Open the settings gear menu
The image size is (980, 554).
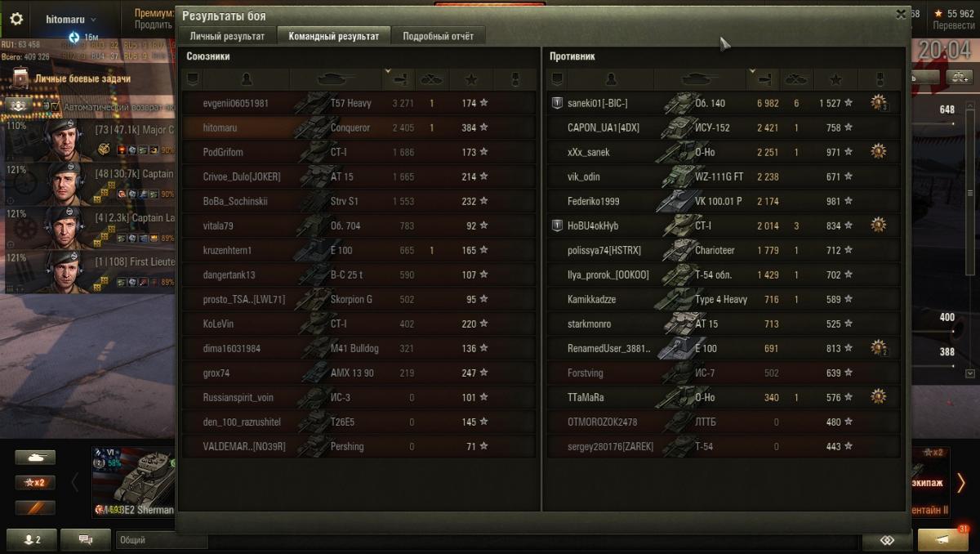[16, 19]
